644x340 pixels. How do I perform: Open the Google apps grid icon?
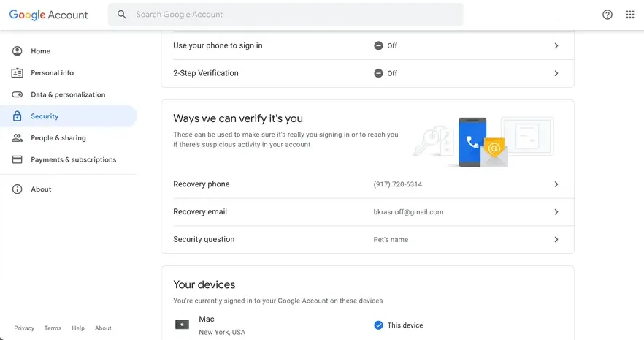coord(630,15)
